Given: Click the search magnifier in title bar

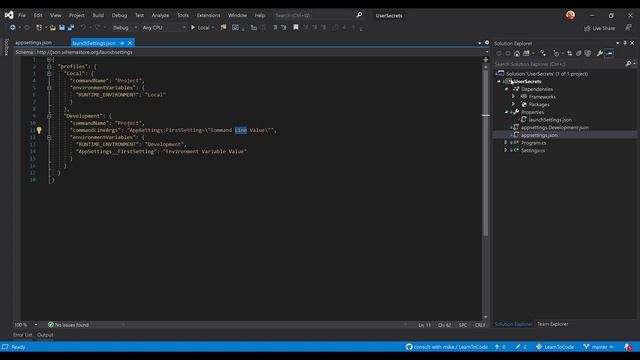Looking at the screenshot, I should tap(359, 15).
